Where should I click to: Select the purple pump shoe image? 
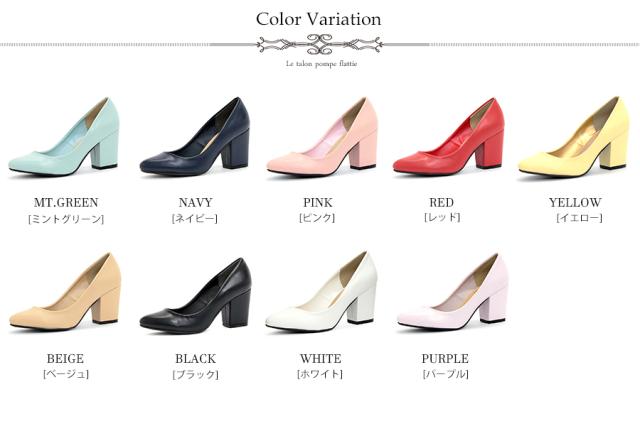pos(453,292)
